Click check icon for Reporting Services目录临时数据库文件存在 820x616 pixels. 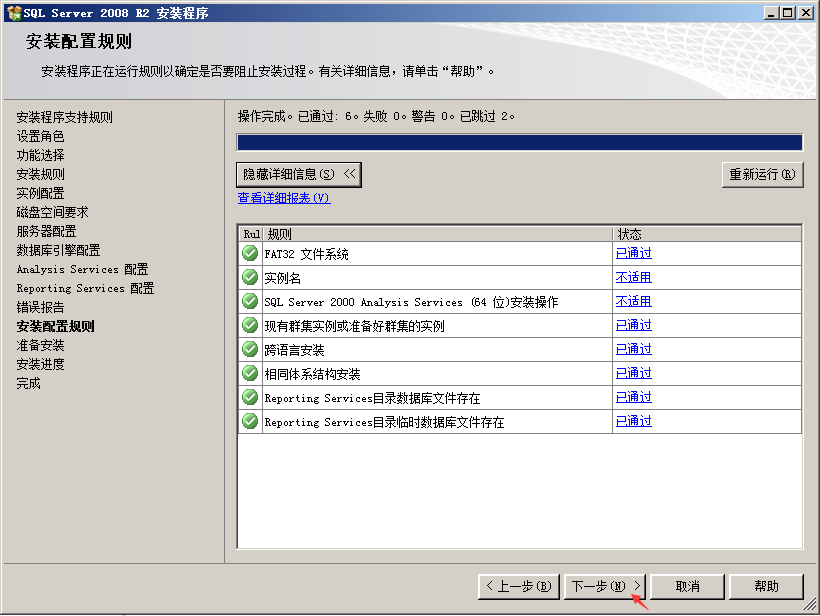tap(250, 421)
